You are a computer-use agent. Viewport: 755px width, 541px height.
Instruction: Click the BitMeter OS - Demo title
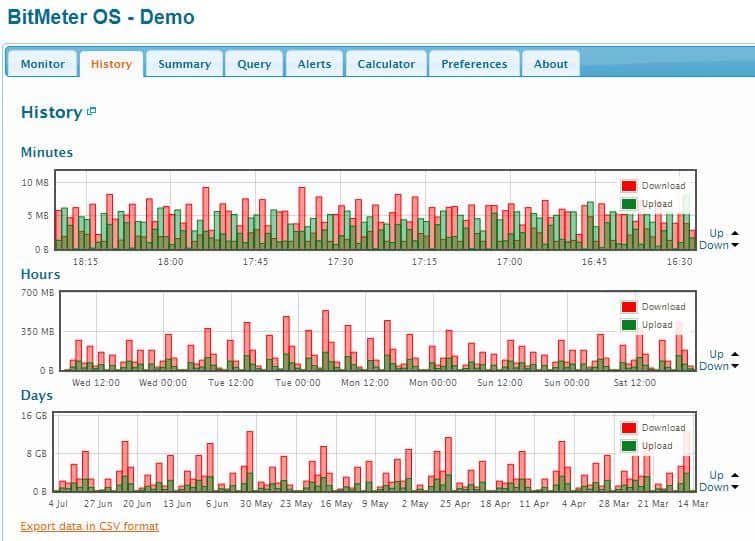[101, 17]
